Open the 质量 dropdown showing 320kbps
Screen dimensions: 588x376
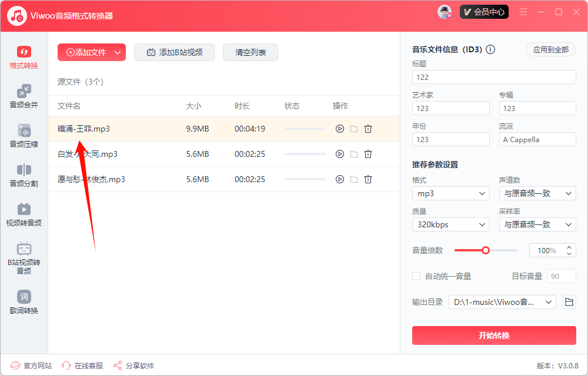(450, 224)
